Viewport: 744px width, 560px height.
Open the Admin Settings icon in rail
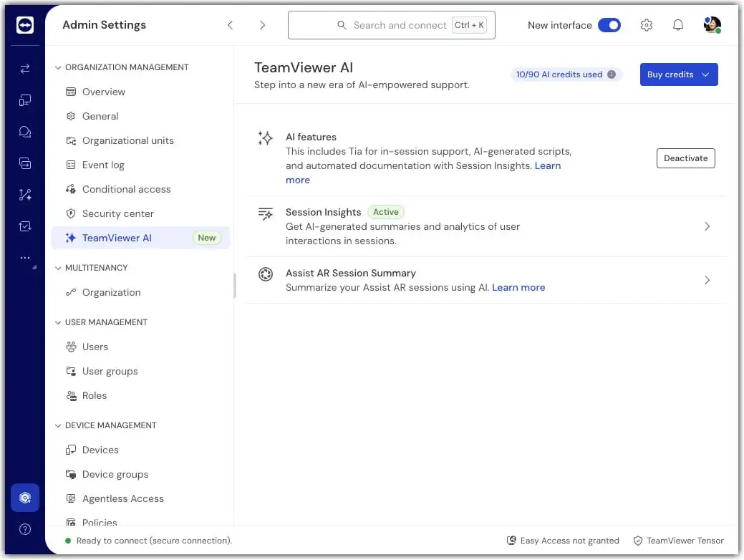pos(24,498)
